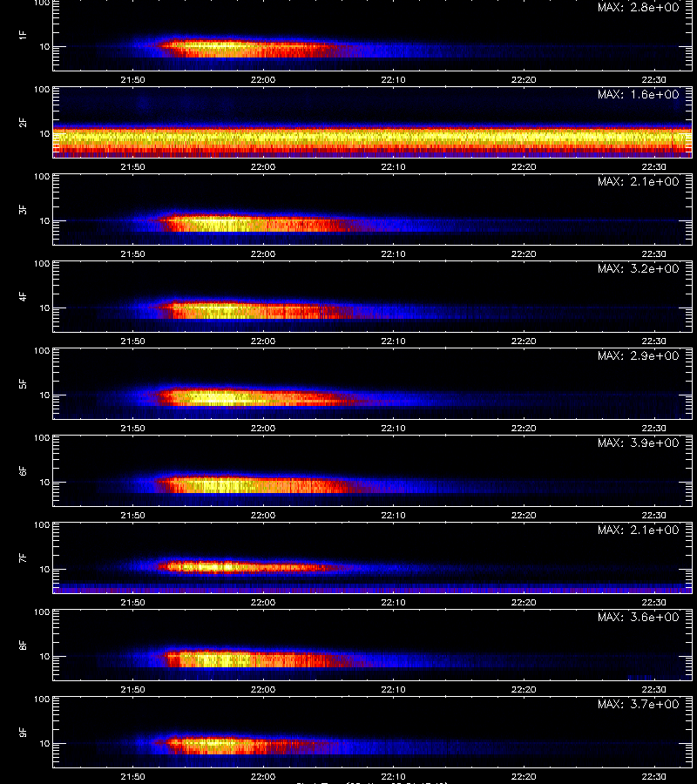Click the 3F panel axis label

point(23,209)
